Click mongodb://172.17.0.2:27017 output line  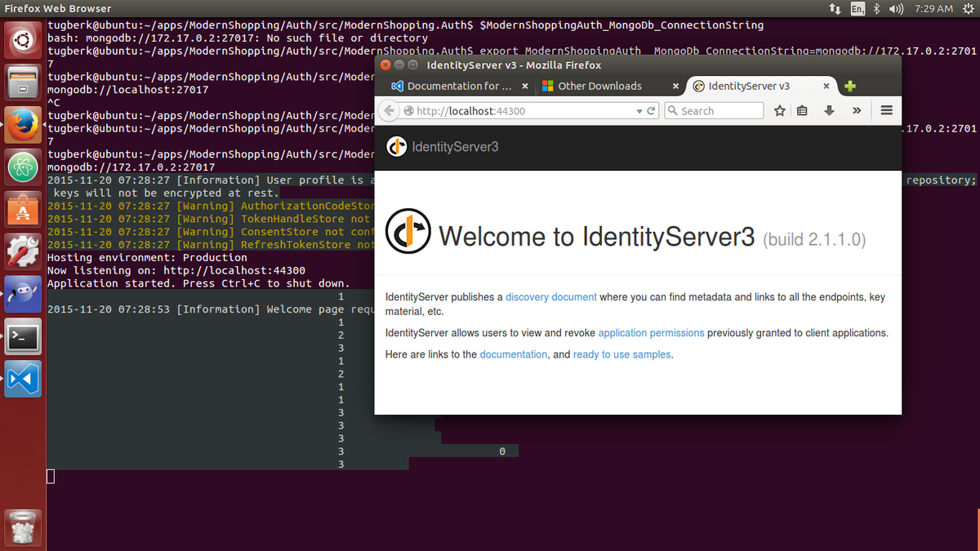131,167
